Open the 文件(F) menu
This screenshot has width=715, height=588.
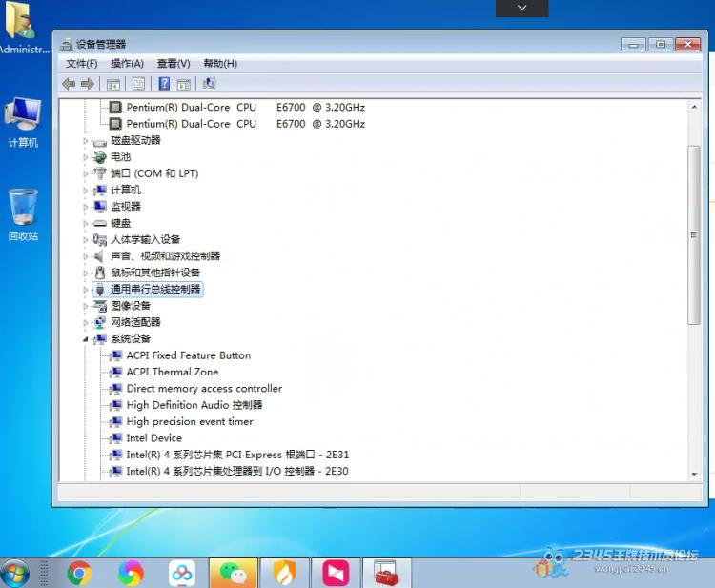coord(82,63)
